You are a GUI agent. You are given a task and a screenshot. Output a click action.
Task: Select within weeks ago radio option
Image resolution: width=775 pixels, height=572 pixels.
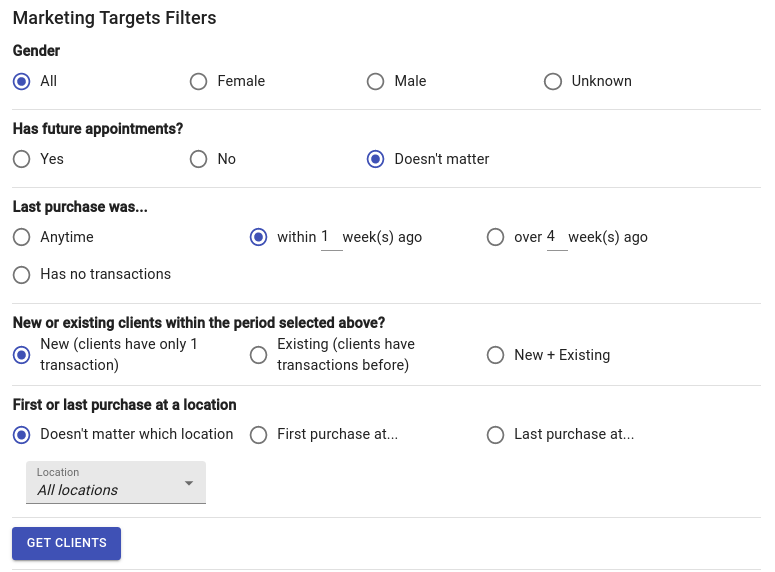[258, 237]
